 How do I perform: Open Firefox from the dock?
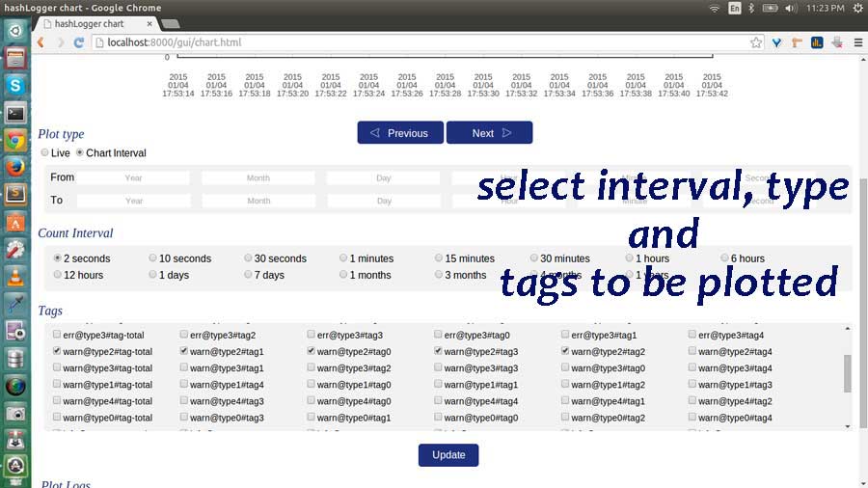click(14, 167)
